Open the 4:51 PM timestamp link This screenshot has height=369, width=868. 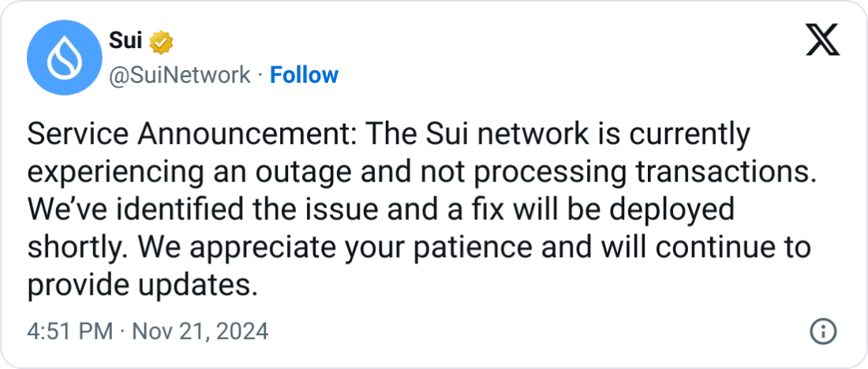point(69,331)
